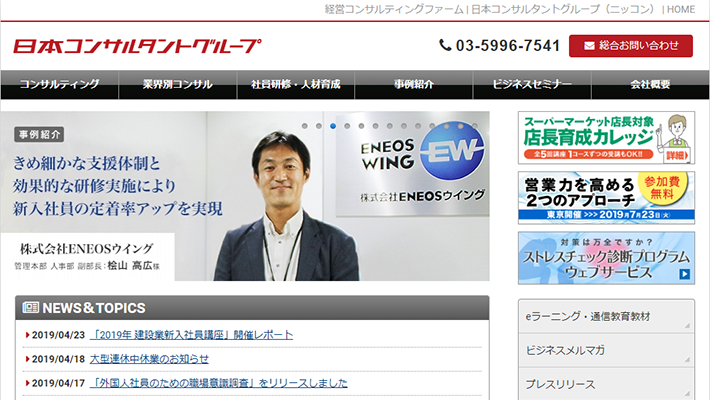This screenshot has height=400, width=710.
Task: Open the ビジネスメルマガ sidebar item
Action: 606,350
